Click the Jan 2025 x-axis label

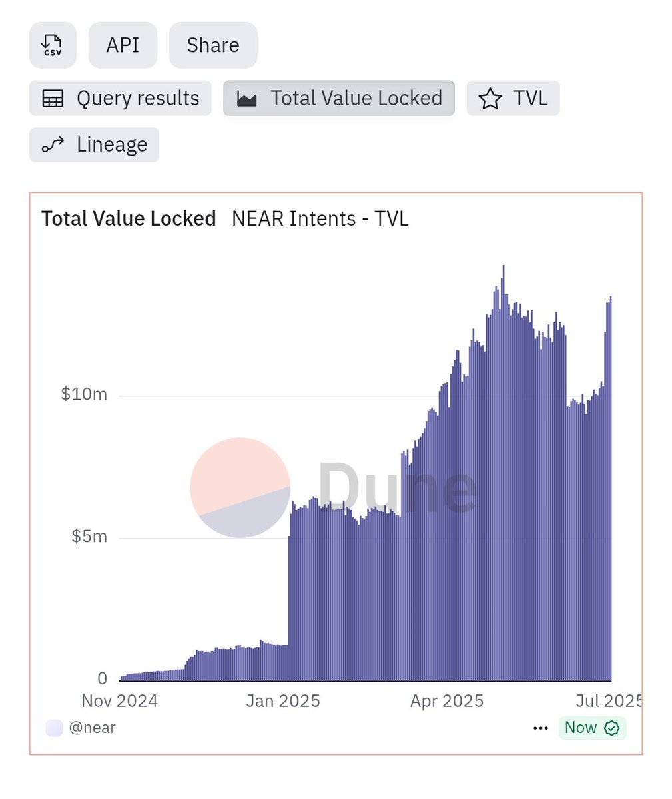point(283,701)
